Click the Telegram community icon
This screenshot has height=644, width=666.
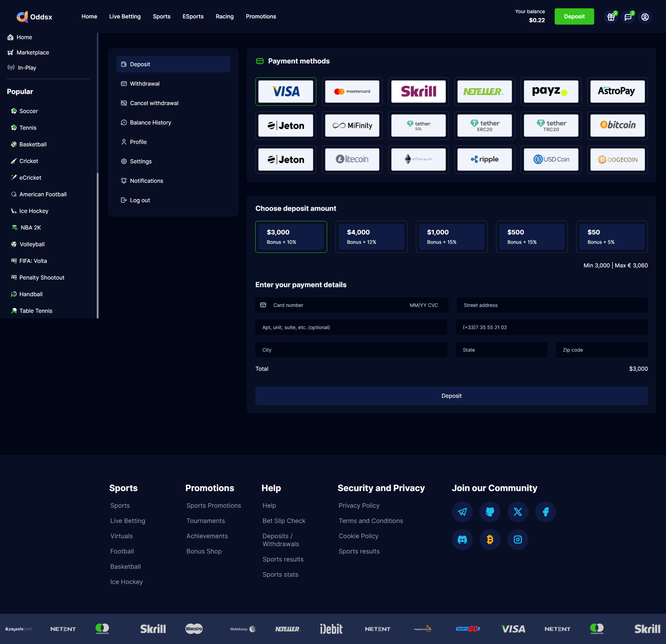click(462, 512)
